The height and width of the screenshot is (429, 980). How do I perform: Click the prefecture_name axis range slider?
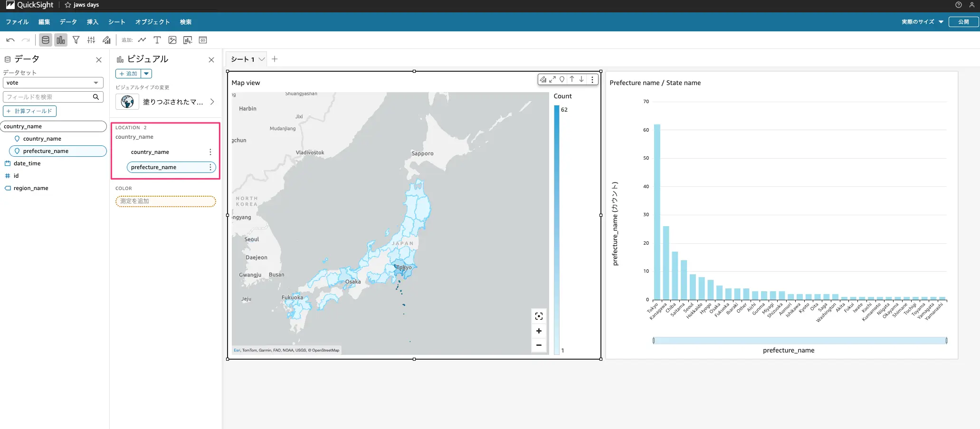pyautogui.click(x=800, y=341)
